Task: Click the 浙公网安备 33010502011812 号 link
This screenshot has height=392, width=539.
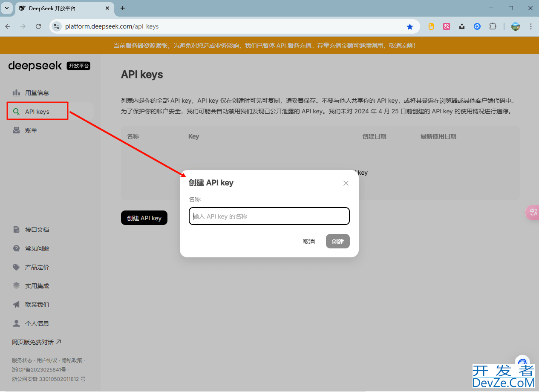Action: coord(49,379)
